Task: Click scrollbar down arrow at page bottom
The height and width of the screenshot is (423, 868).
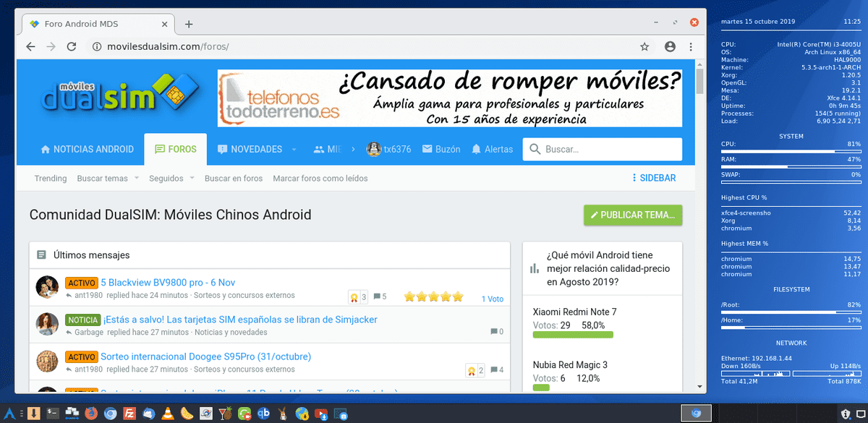Action: click(699, 387)
